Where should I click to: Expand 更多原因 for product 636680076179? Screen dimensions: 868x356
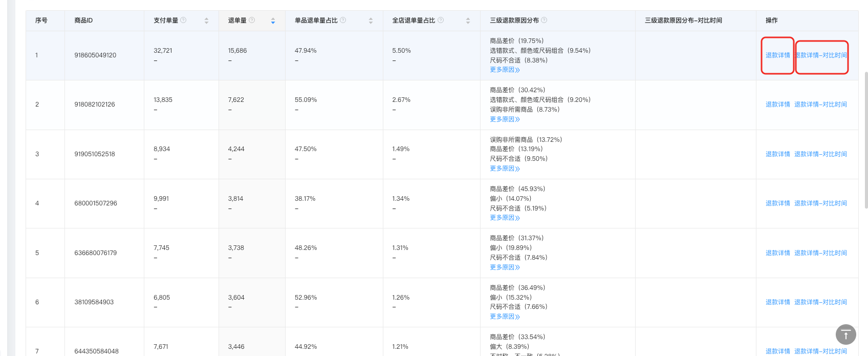tap(505, 267)
